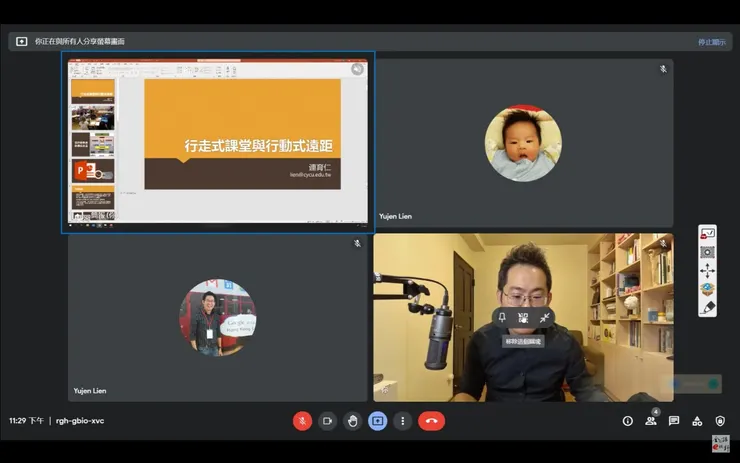
Task: Pin the webcam tile with the pin icon
Action: (502, 317)
